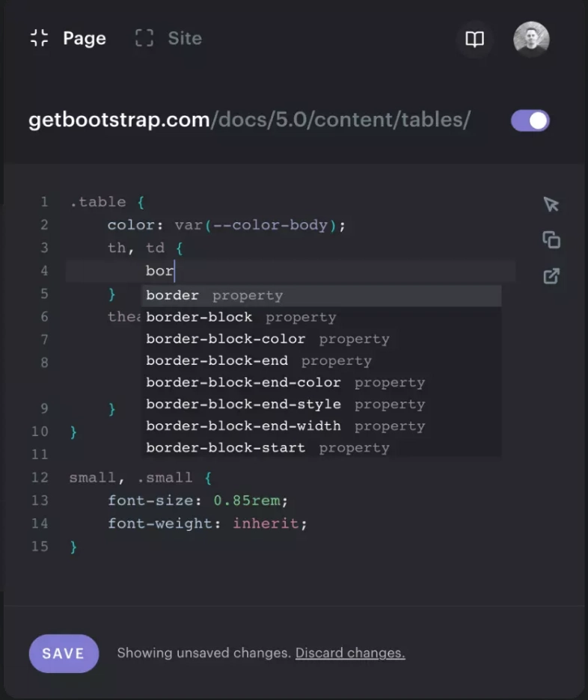Click the copy code icon
The image size is (588, 700).
click(x=551, y=240)
